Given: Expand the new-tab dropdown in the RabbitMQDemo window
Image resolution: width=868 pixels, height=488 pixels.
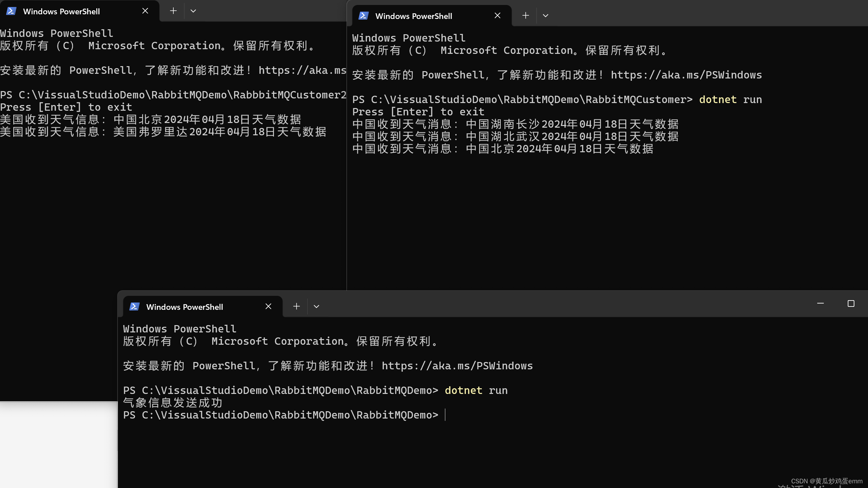Looking at the screenshot, I should pyautogui.click(x=316, y=306).
